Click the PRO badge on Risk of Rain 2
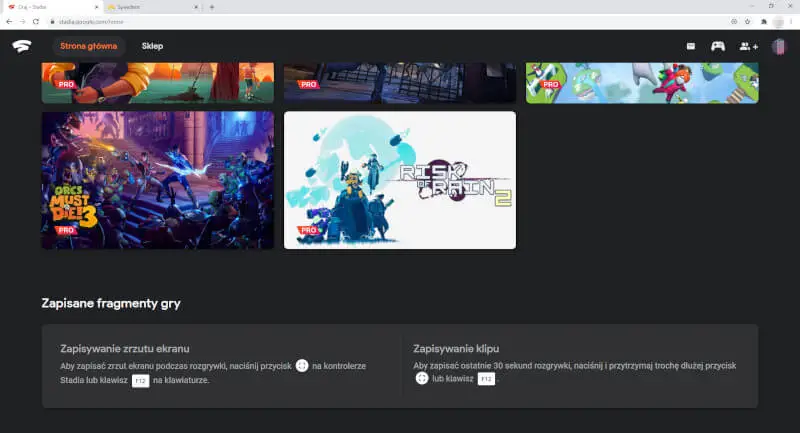Image resolution: width=800 pixels, height=433 pixels. click(309, 231)
